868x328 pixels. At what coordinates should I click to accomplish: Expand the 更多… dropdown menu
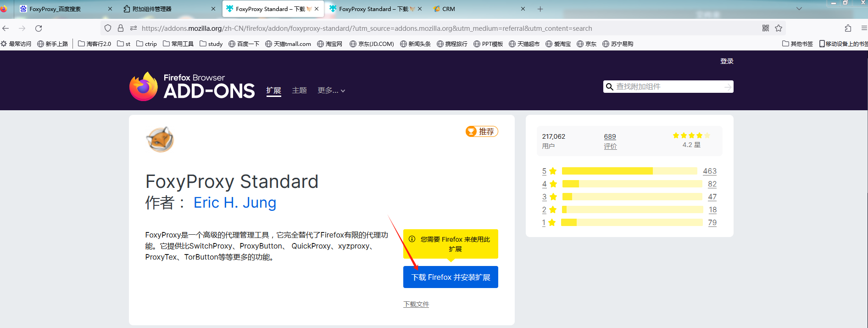(x=331, y=90)
